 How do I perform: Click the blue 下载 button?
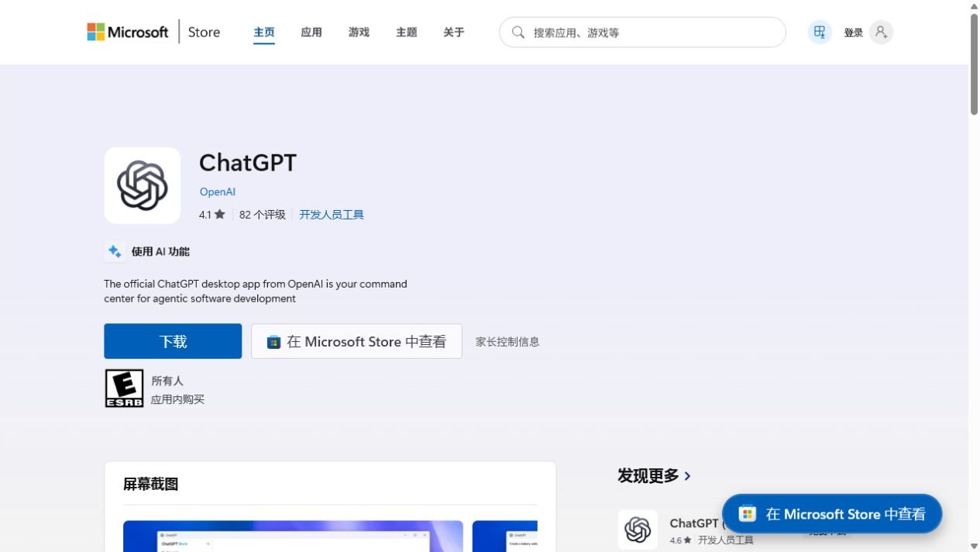(173, 341)
